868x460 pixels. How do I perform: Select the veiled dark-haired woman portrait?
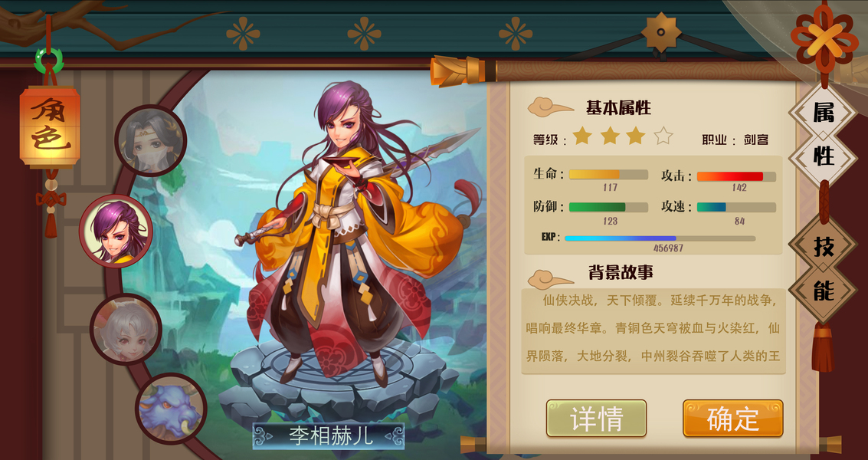click(x=151, y=140)
